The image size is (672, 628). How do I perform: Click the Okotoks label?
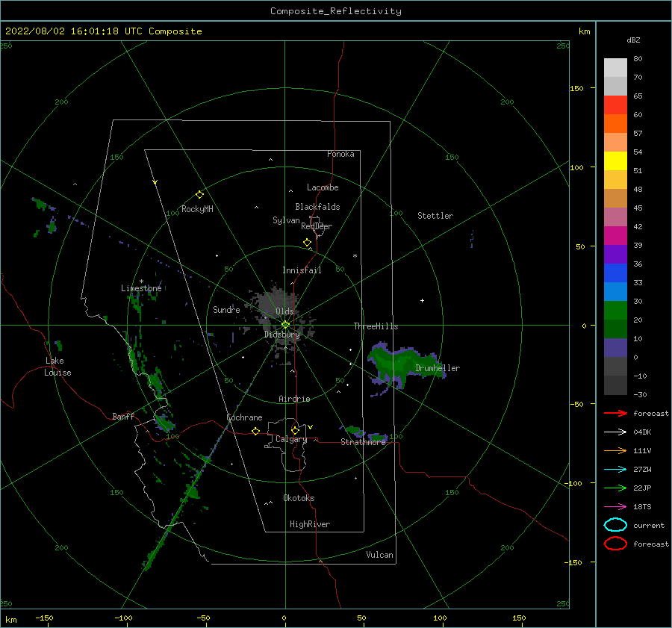pos(299,498)
